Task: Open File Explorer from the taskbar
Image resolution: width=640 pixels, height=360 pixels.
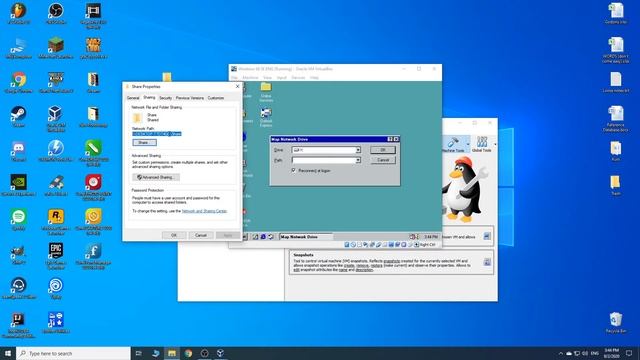Action: pyautogui.click(x=172, y=353)
